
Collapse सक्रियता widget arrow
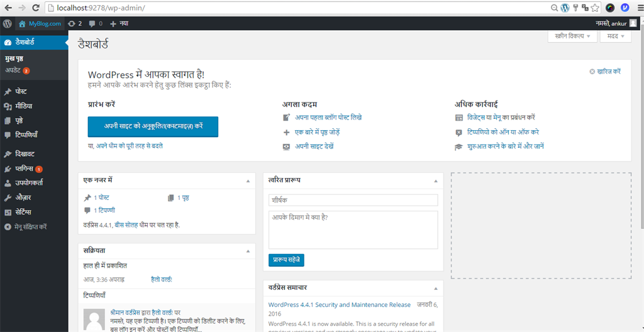(248, 251)
